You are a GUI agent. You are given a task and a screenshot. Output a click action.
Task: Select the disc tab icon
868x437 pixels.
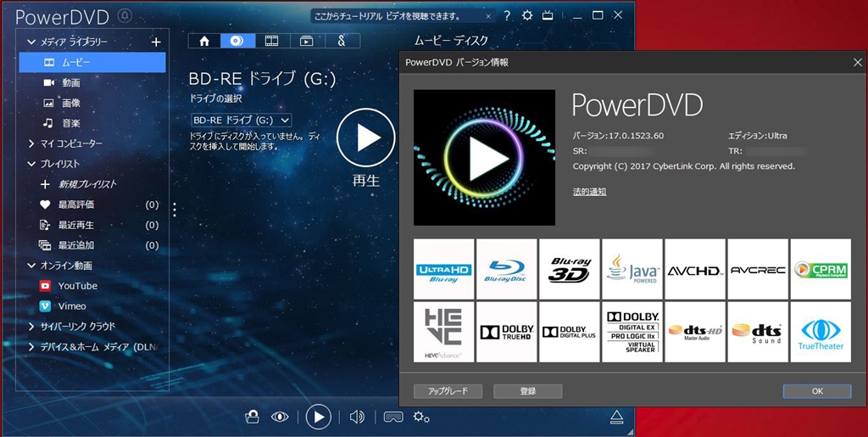pos(237,41)
